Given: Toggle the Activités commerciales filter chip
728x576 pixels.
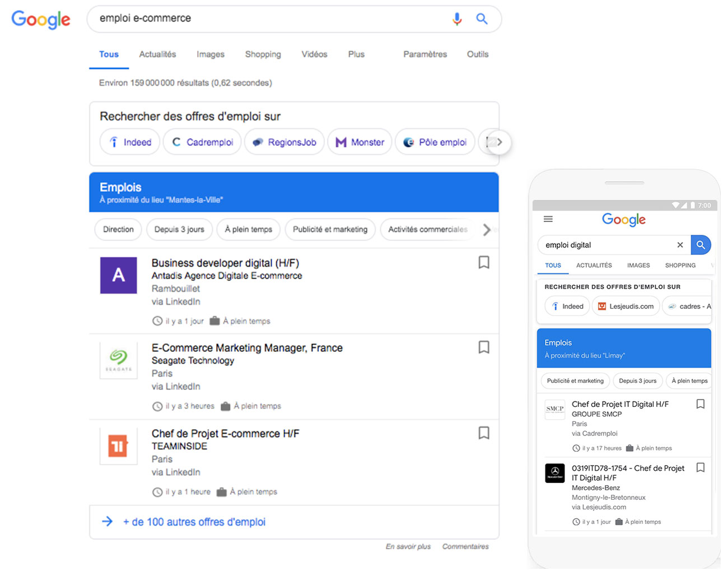Looking at the screenshot, I should [427, 229].
